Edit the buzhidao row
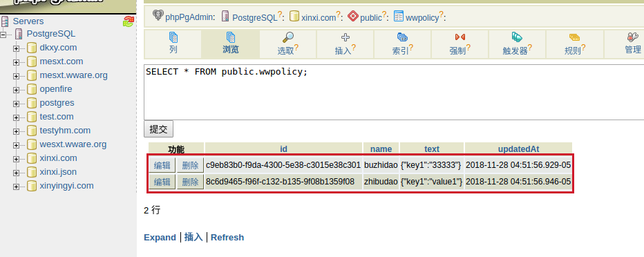The image size is (644, 257). [162, 166]
